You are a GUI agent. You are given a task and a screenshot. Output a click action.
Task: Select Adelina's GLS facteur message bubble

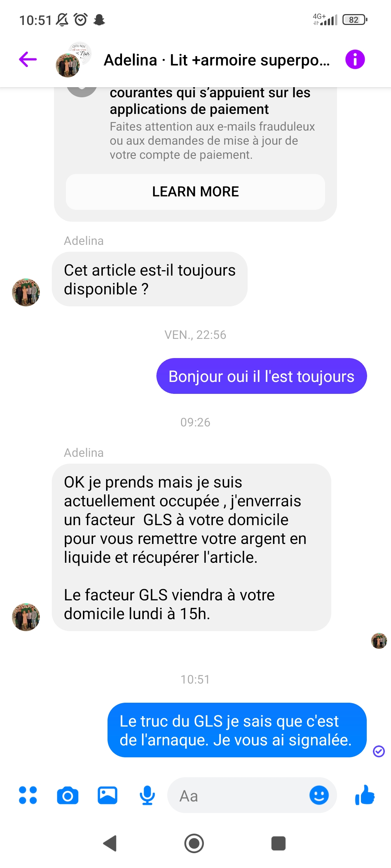tap(192, 548)
